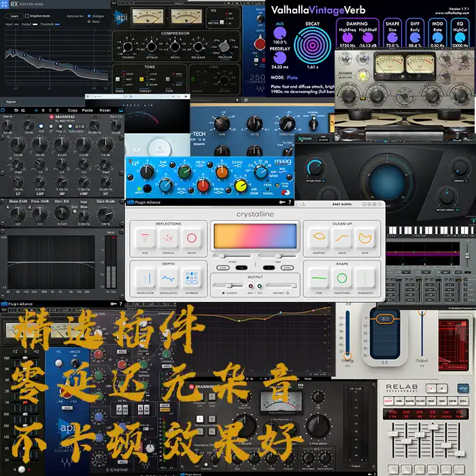The width and height of the screenshot is (476, 476).
Task: Click the Smoothing circle icon in the Shape section
Action: pos(342,278)
